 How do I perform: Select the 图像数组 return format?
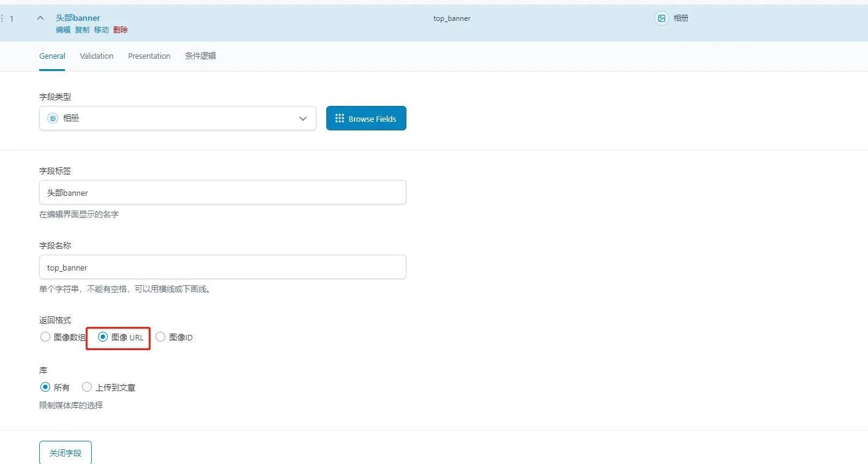tap(45, 337)
